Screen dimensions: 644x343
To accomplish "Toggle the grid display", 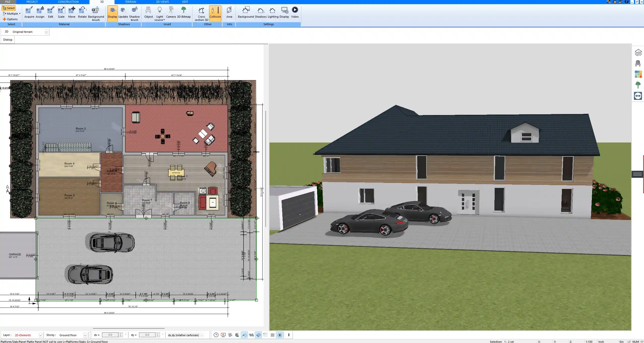I will 273,335.
